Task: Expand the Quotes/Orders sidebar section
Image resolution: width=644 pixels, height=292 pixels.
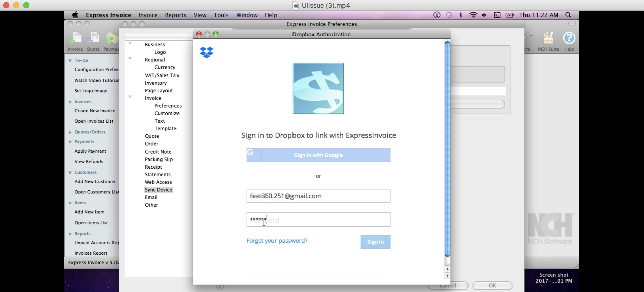Action: click(70, 132)
